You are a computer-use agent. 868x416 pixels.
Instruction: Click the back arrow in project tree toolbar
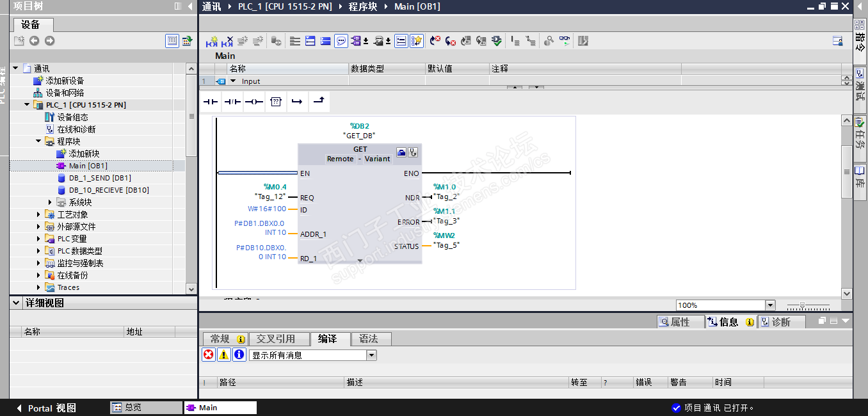(35, 41)
